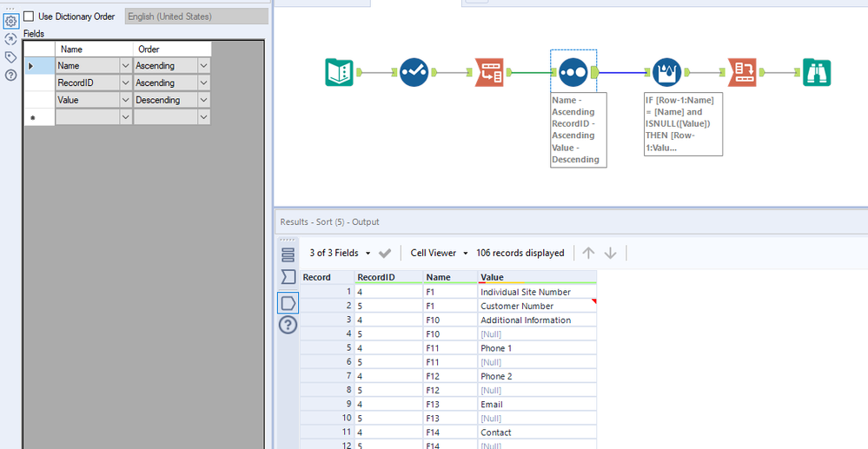Select the new row asterisk selector
This screenshot has width=868, height=449.
pos(39,117)
